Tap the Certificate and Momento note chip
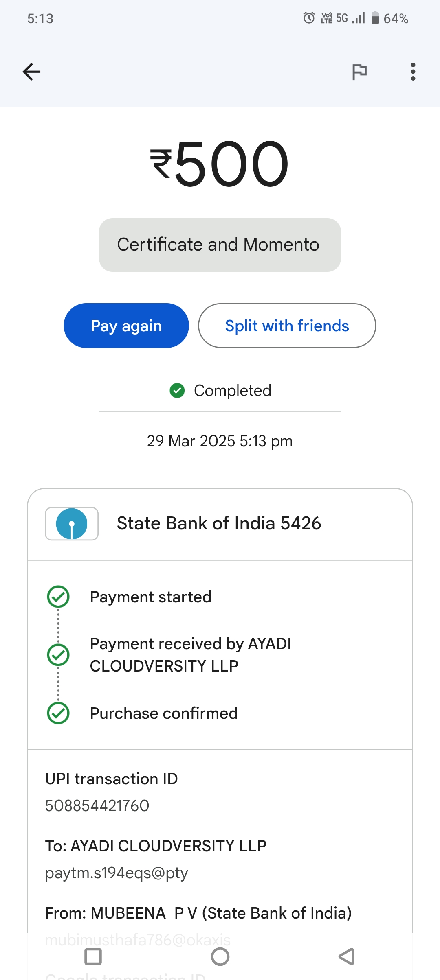 coord(220,245)
